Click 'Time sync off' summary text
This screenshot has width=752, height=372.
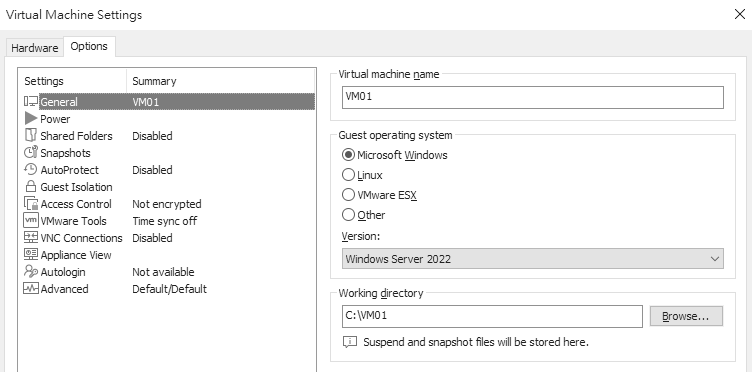point(164,221)
